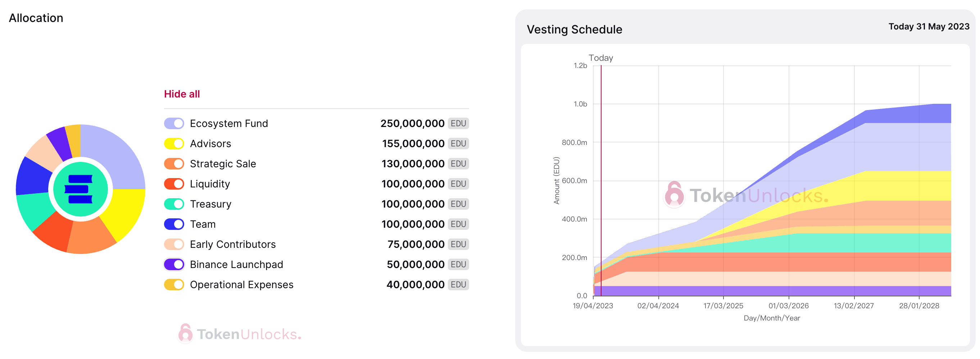The height and width of the screenshot is (359, 980).
Task: Click the Operational Expenses label
Action: pos(241,285)
